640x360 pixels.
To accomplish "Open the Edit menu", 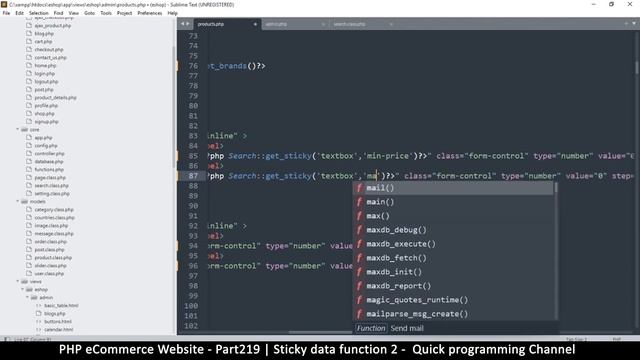I will coord(19,13).
